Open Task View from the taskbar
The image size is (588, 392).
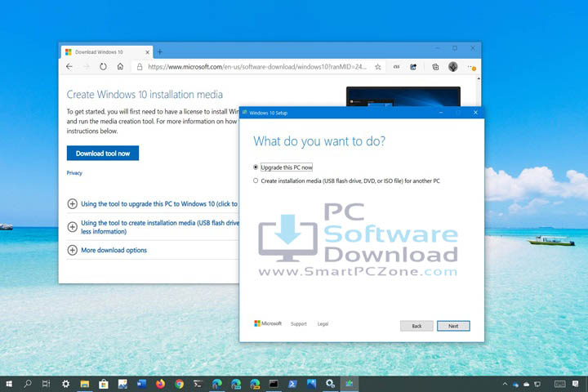(46, 384)
